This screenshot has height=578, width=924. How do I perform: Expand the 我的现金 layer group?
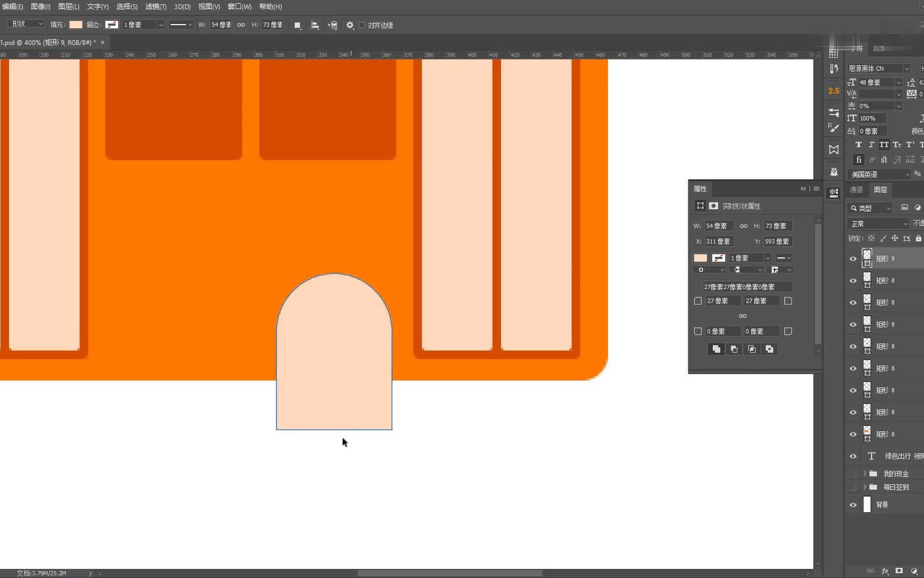pyautogui.click(x=865, y=474)
